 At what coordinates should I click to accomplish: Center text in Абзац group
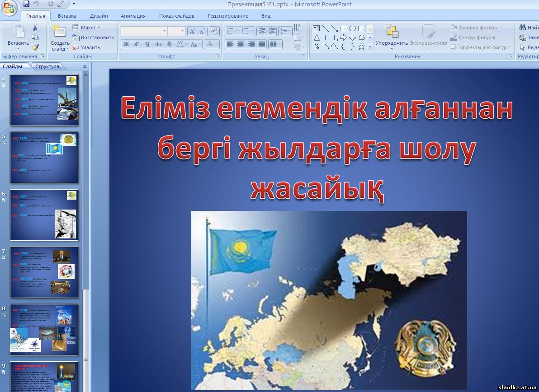point(241,44)
